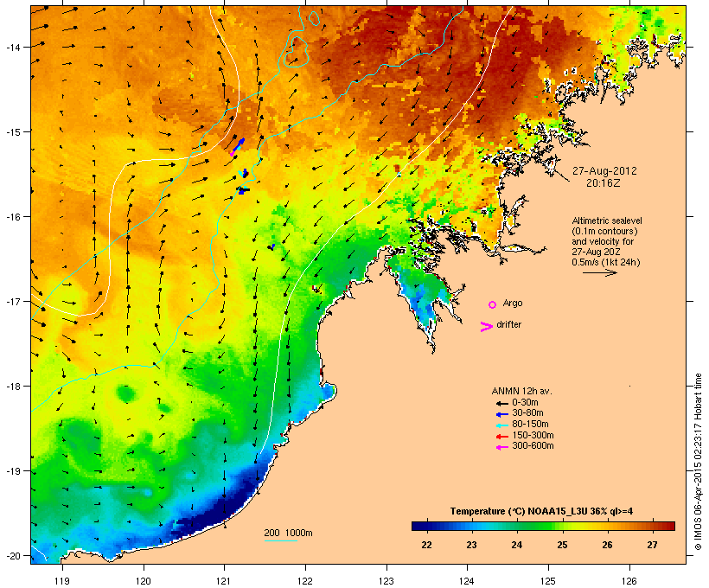Click the longitude axis label 124
This screenshot has width=709, height=588.
click(467, 581)
